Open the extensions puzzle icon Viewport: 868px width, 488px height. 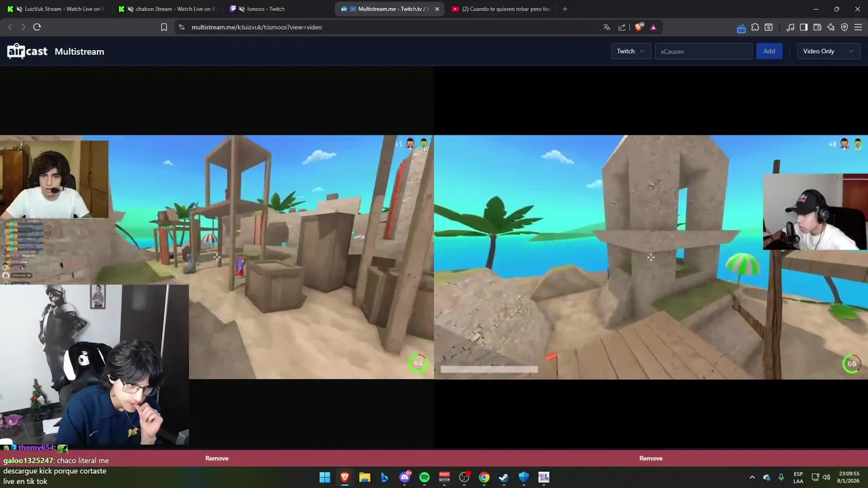click(x=755, y=27)
